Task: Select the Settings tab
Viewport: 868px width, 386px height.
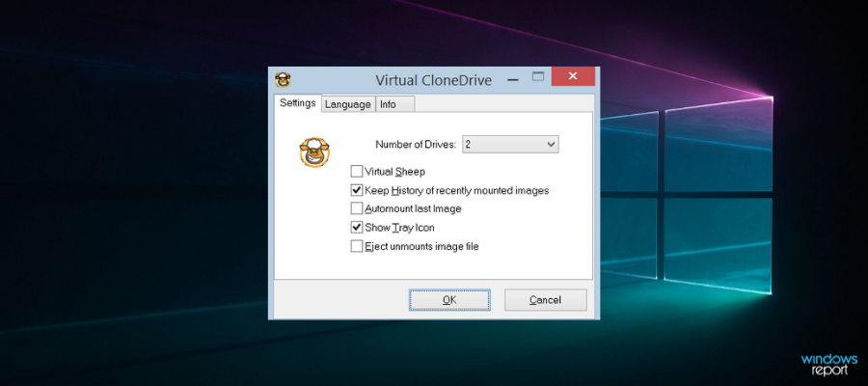Action: pyautogui.click(x=298, y=103)
